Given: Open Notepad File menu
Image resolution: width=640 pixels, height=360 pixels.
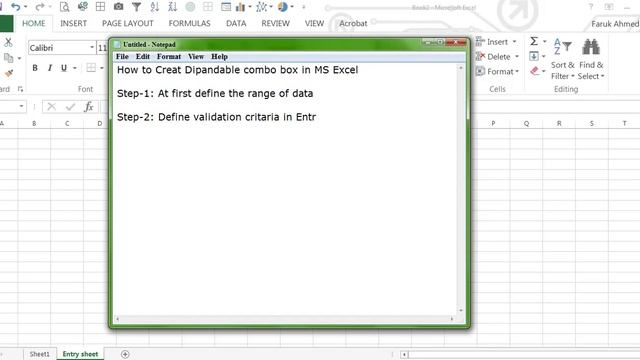Looking at the screenshot, I should pos(122,57).
